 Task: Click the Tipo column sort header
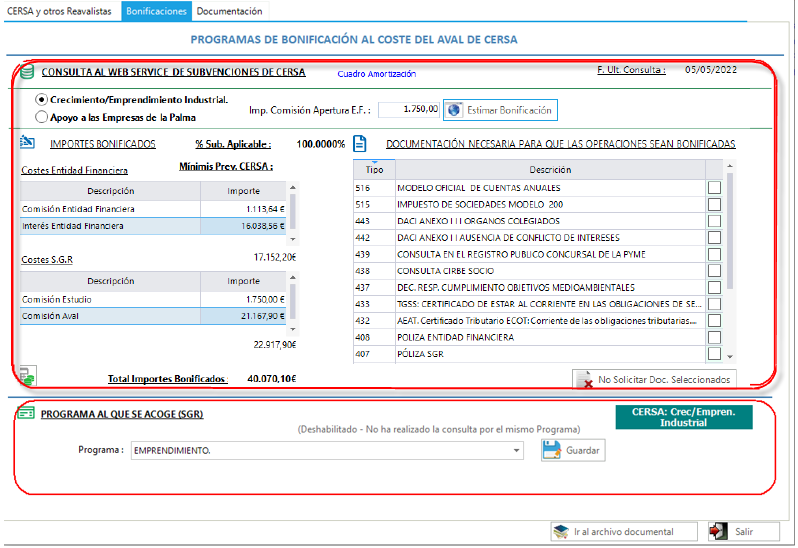click(x=374, y=169)
